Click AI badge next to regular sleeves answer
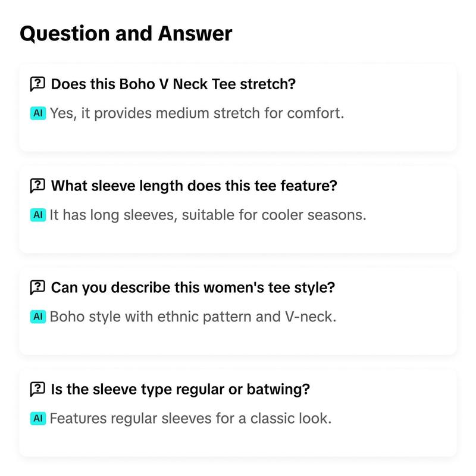The width and height of the screenshot is (476, 476). (x=38, y=418)
